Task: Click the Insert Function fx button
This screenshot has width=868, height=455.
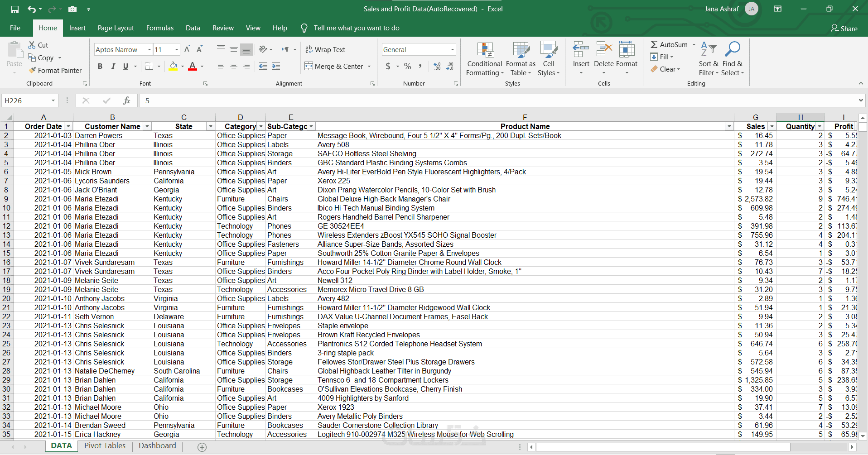Action: click(126, 101)
